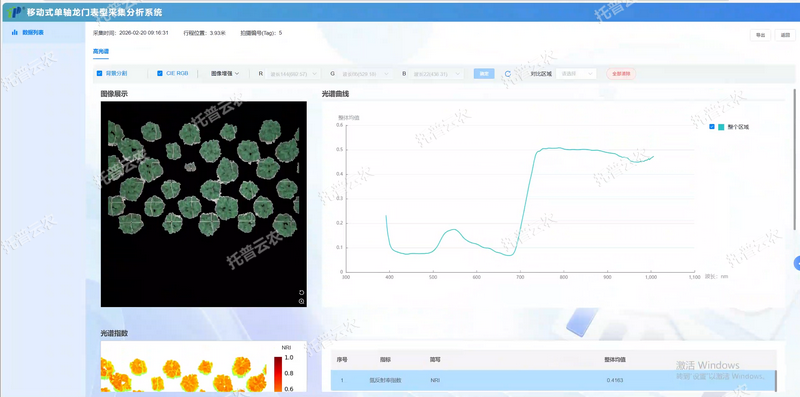Toggle the 背景分割 checkbox

pyautogui.click(x=99, y=73)
